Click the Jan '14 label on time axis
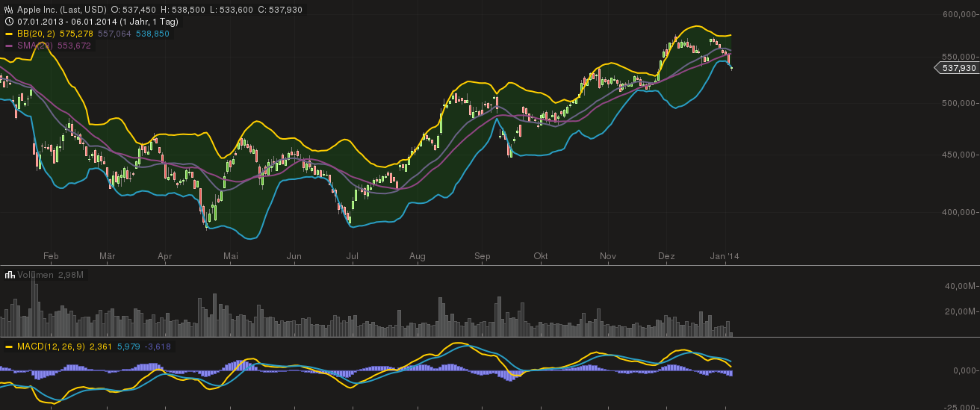The image size is (980, 410). (724, 256)
